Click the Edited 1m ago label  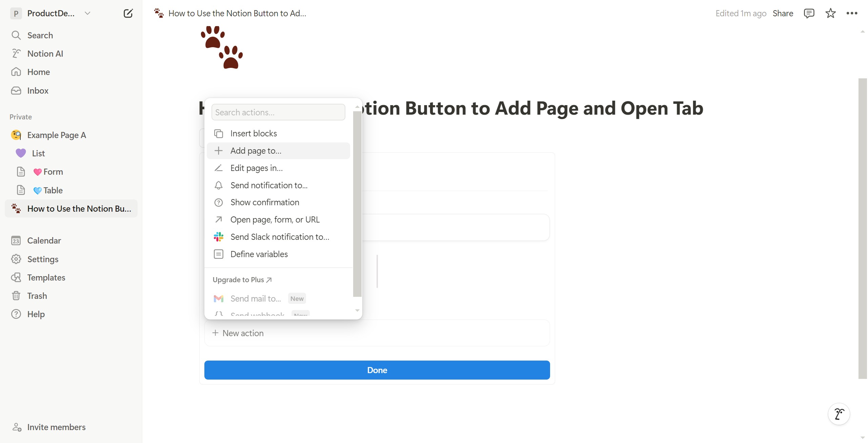pos(741,13)
